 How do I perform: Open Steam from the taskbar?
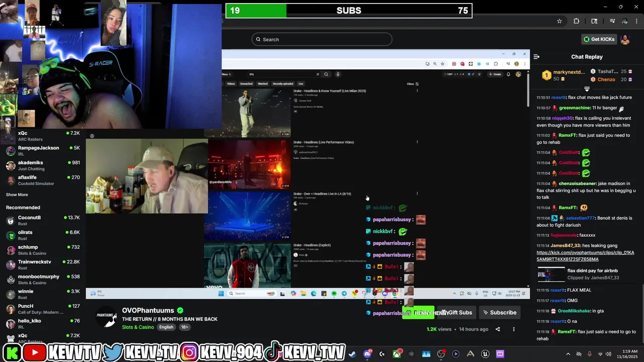352,354
